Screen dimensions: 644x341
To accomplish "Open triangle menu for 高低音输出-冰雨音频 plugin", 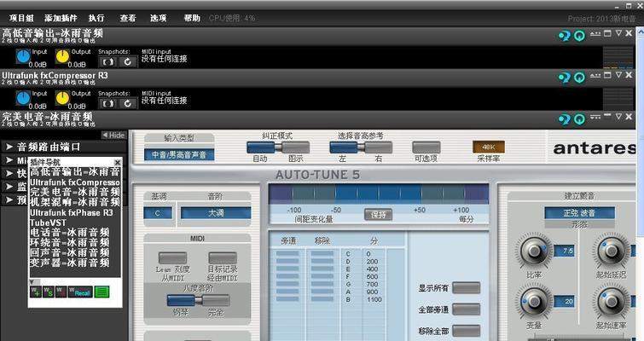I will click(618, 33).
